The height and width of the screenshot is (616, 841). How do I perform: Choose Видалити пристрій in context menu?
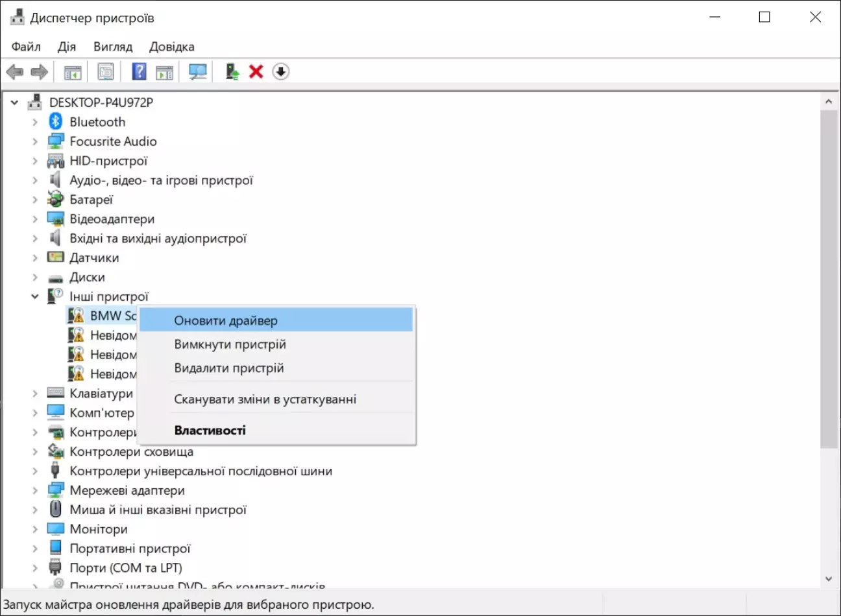(228, 368)
